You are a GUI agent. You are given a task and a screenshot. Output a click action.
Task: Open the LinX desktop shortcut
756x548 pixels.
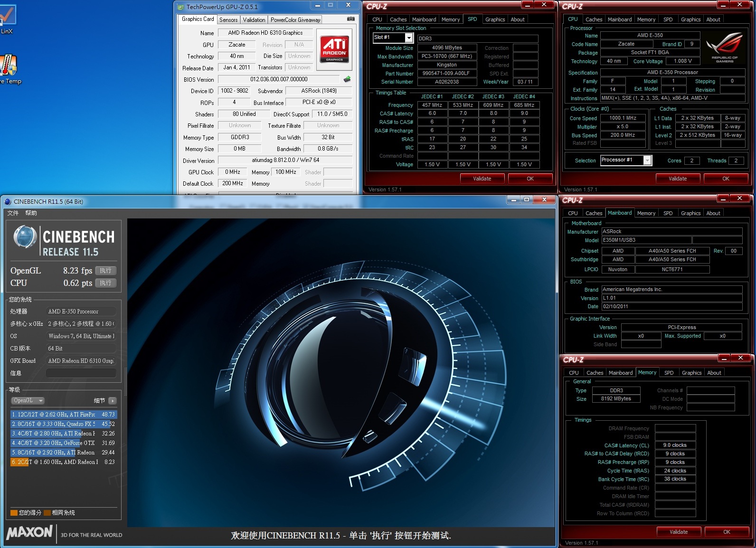(x=7, y=19)
